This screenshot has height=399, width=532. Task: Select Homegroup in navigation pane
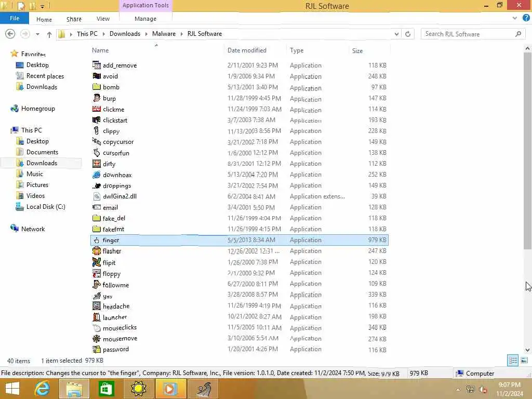37,109
